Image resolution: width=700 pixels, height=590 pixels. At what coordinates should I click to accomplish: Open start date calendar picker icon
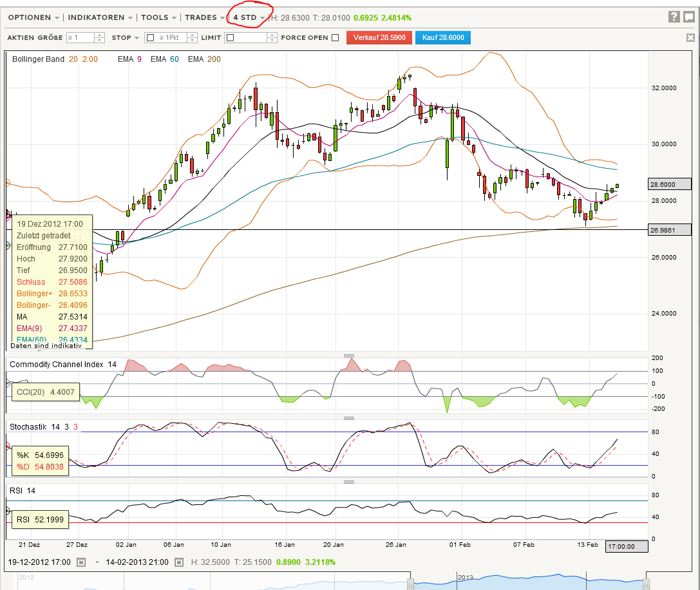coord(80,562)
